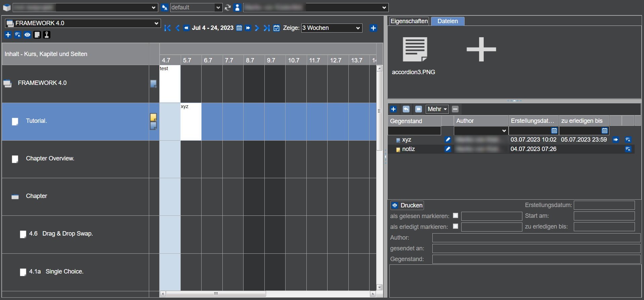Click the flag-cursor icon in the notiz row
This screenshot has width=644, height=300.
[628, 149]
